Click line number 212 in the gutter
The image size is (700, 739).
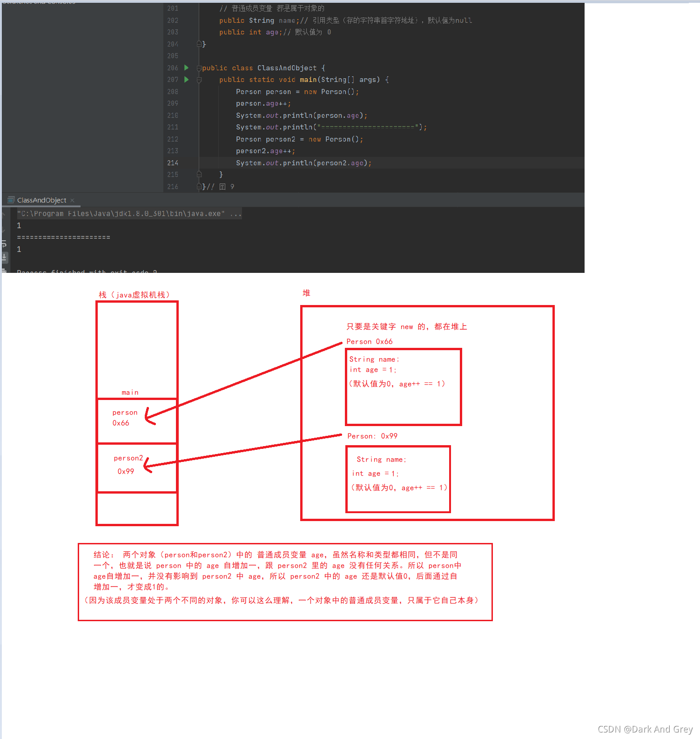pyautogui.click(x=173, y=139)
